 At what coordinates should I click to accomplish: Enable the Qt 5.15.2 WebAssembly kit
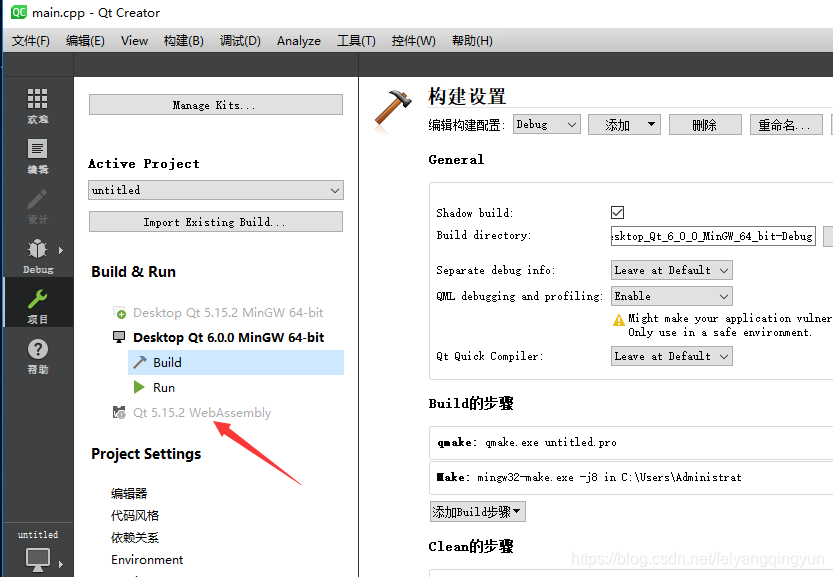click(x=201, y=412)
